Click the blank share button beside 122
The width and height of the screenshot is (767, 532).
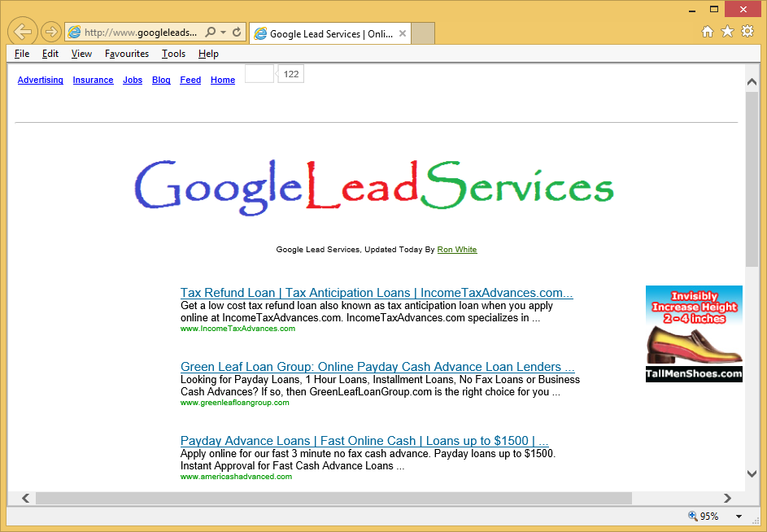(x=259, y=74)
